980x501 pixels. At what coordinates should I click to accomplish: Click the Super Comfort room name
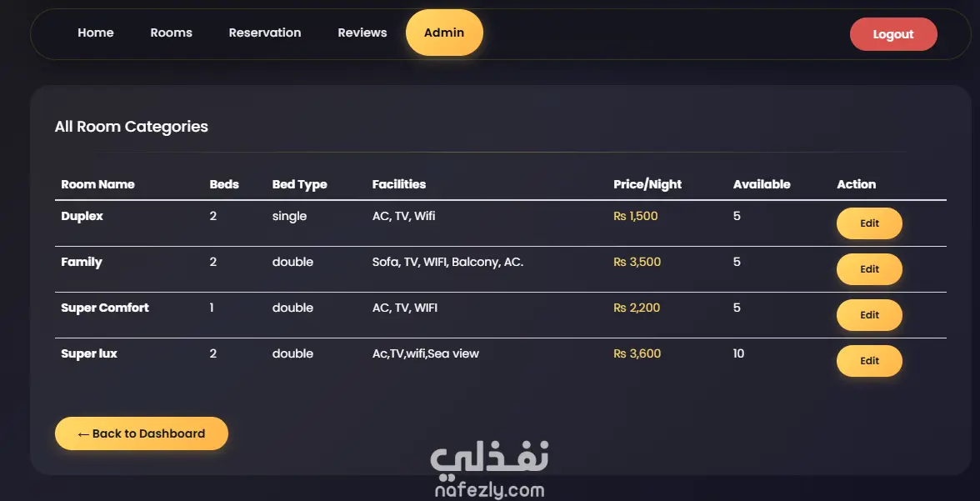click(105, 308)
